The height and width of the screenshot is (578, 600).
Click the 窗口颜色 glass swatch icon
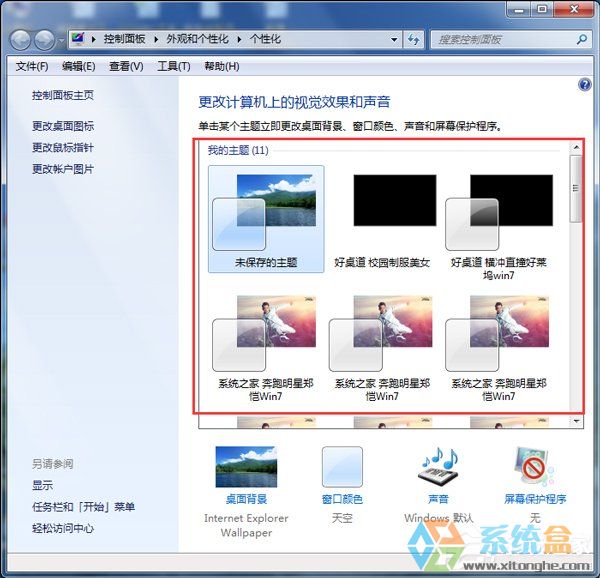(x=342, y=467)
